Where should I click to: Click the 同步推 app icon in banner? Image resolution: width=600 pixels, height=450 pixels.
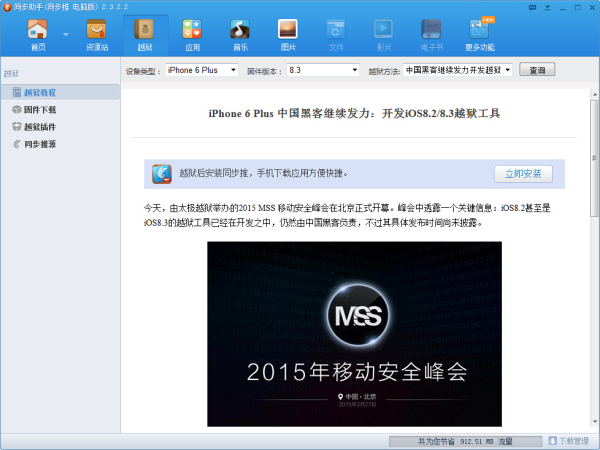161,174
